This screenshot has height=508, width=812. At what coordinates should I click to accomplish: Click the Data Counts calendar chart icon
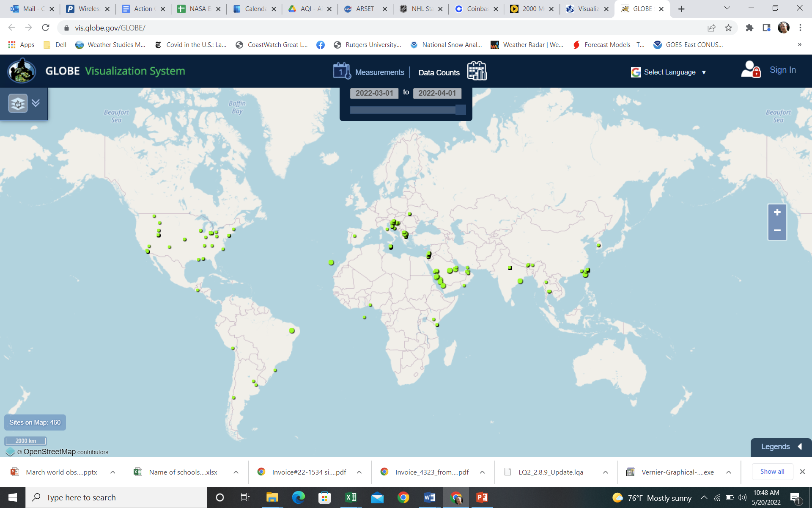point(477,71)
